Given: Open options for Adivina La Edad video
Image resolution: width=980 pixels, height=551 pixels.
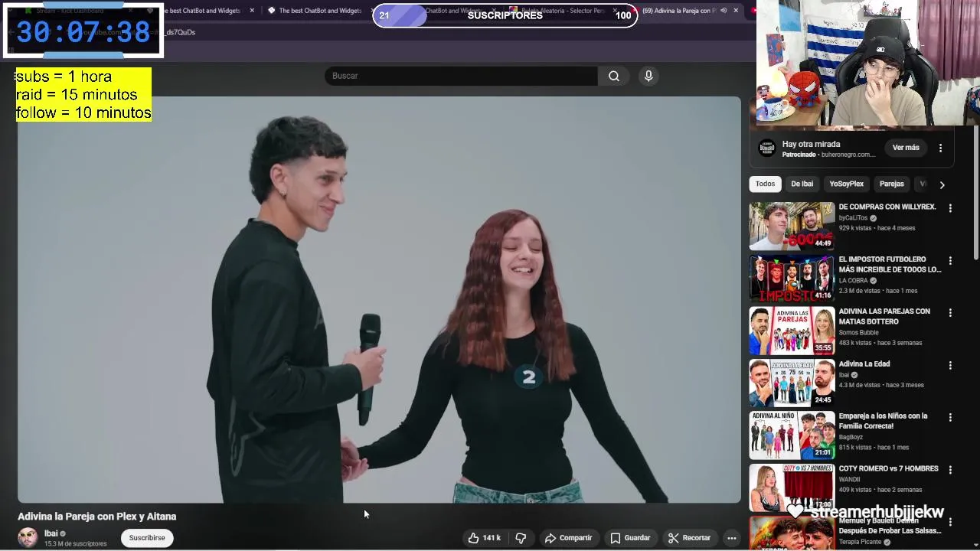Looking at the screenshot, I should pos(950,366).
